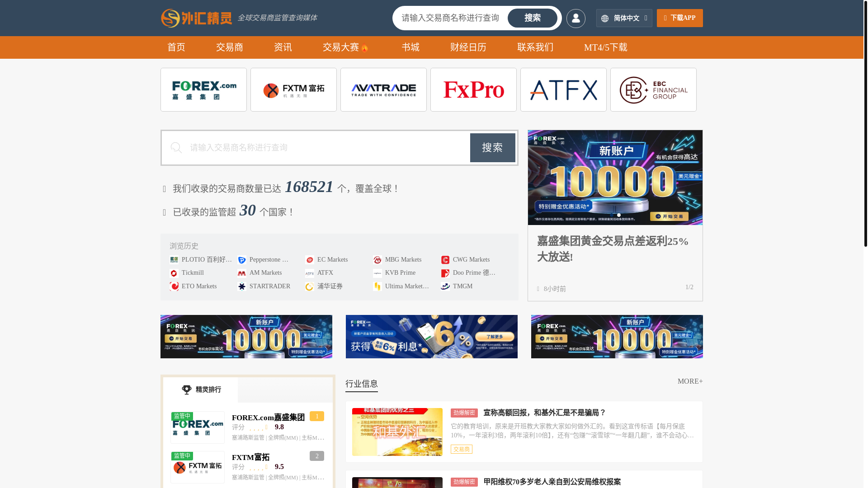Click the 10000 new account carousel banner
Viewport: 868px width, 488px height.
click(615, 178)
